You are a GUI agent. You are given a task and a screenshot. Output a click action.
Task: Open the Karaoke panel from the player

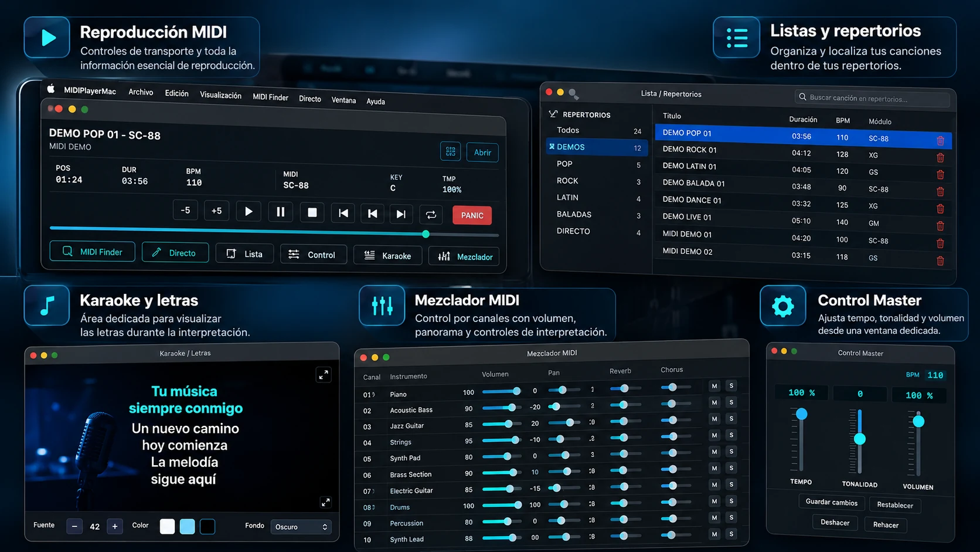point(387,255)
